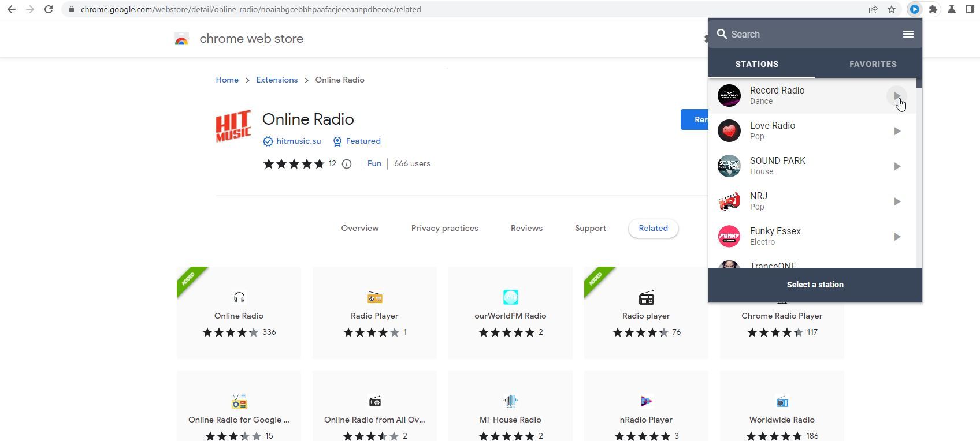Open the Featured badge link
Screen dimensions: 980x441
357,141
